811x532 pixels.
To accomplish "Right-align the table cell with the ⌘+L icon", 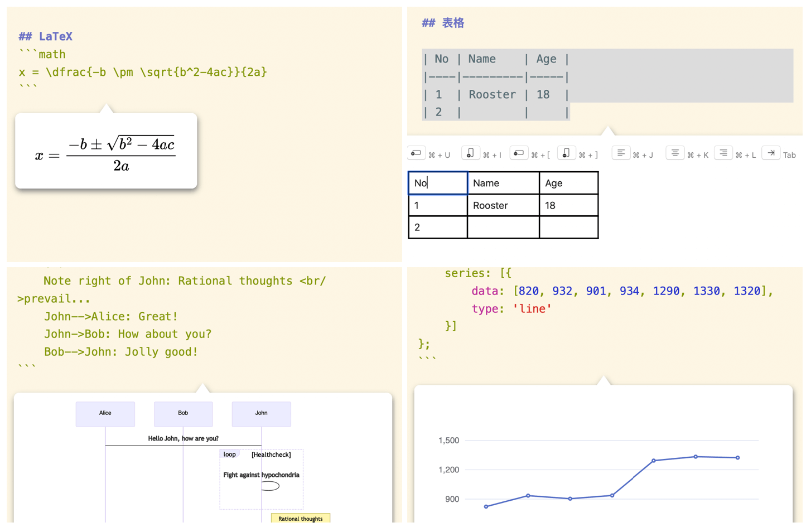I will pos(723,153).
